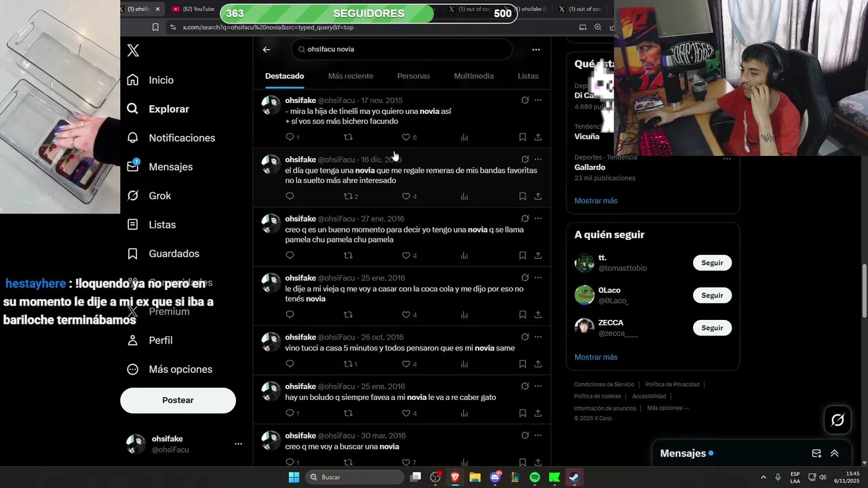Go to Inicio in sidebar
Image resolution: width=868 pixels, height=488 pixels.
click(151, 80)
